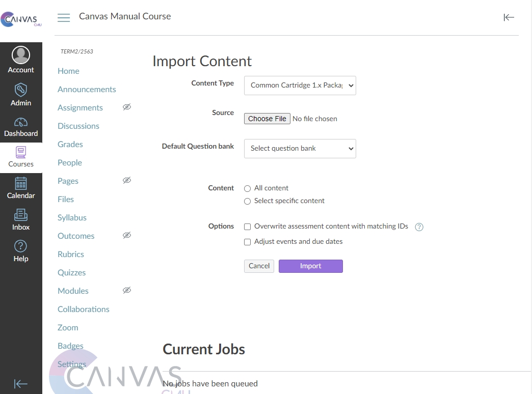Click the purple Import button
This screenshot has width=532, height=394.
(310, 266)
